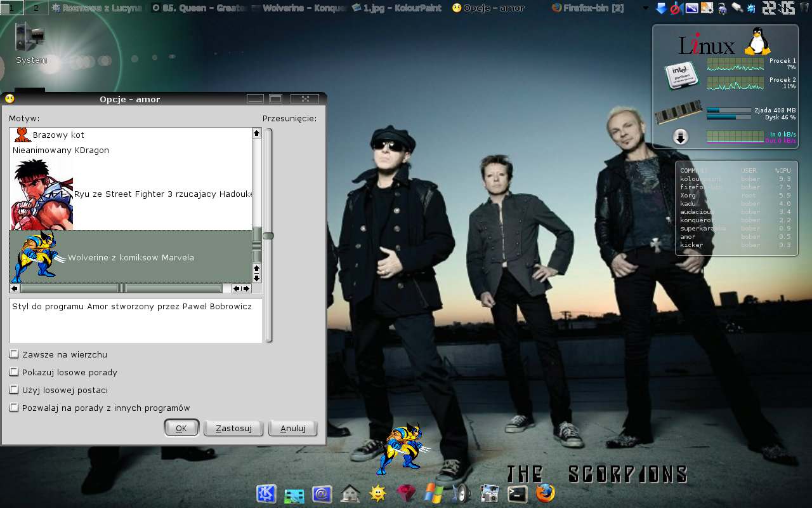
Task: Click the blue download arrow tray icon
Action: click(661, 8)
